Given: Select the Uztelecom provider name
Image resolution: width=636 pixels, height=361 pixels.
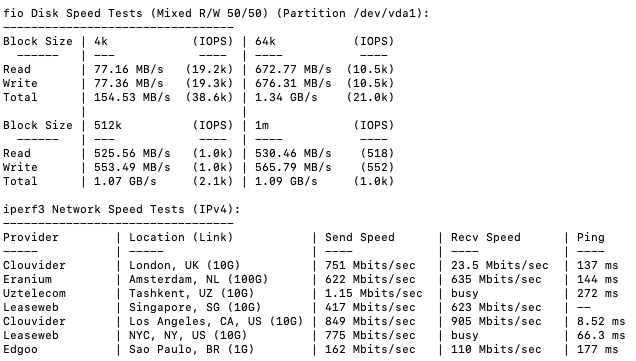Looking at the screenshot, I should coord(34,293).
